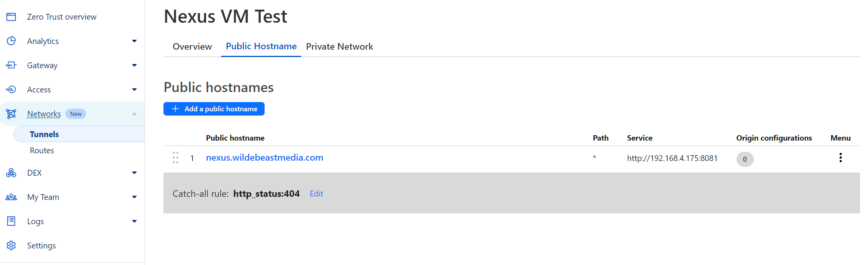The image size is (868, 265).
Task: Select the Analytics icon in the sidebar
Action: pyautogui.click(x=11, y=41)
